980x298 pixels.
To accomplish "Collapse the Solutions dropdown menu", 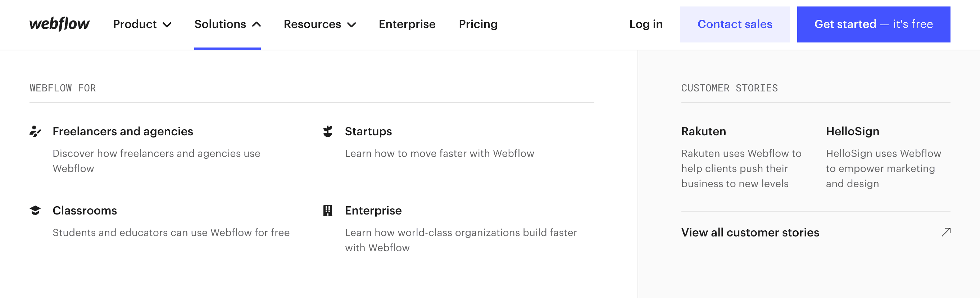I will (x=227, y=24).
